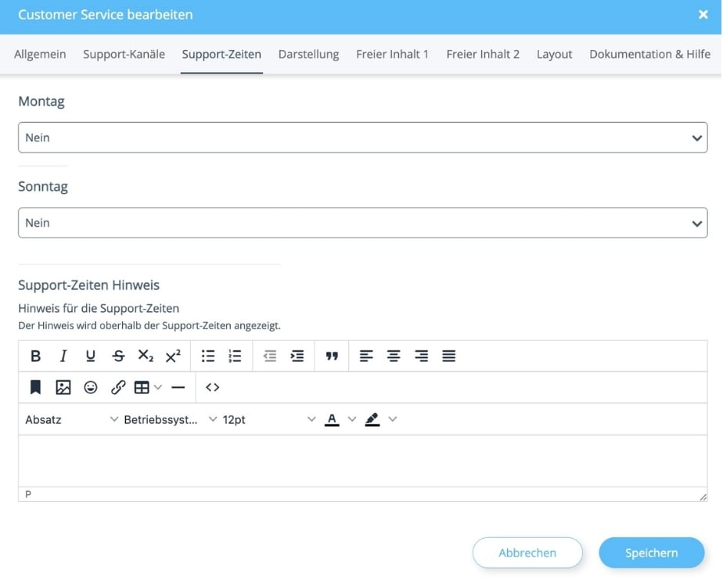Insert a bulleted list
The image size is (723, 588).
point(208,357)
